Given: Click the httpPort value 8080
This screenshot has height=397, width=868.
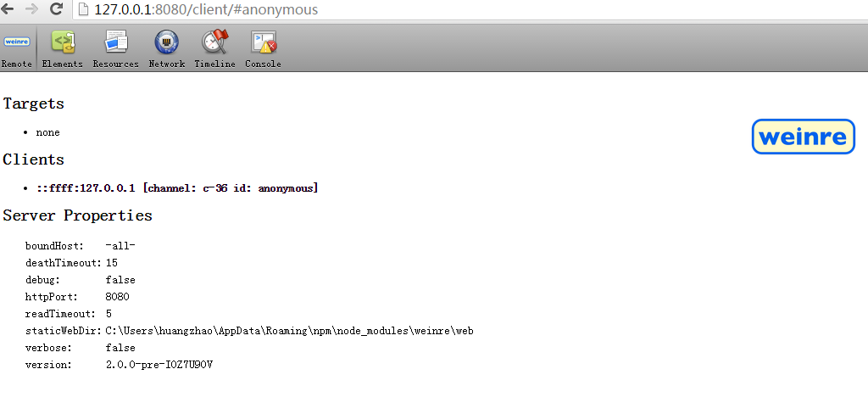Looking at the screenshot, I should coord(117,297).
